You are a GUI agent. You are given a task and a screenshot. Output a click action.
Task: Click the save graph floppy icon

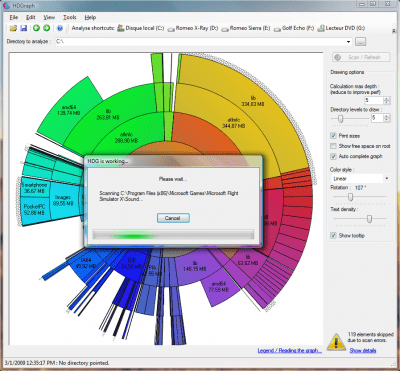click(24, 28)
